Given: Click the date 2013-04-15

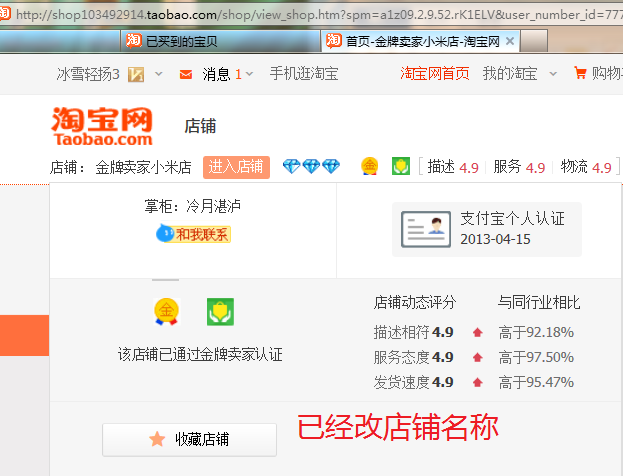Looking at the screenshot, I should point(495,239).
